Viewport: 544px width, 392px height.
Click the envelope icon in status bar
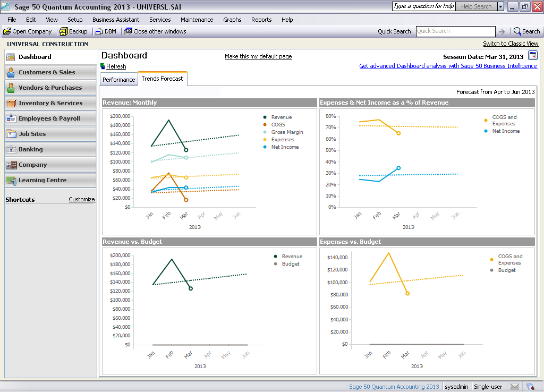click(514, 387)
